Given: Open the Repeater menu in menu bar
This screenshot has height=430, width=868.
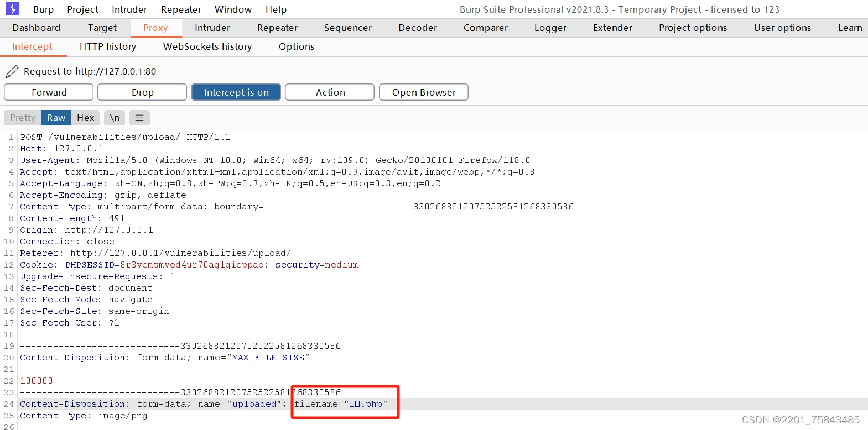Looking at the screenshot, I should pos(181,9).
